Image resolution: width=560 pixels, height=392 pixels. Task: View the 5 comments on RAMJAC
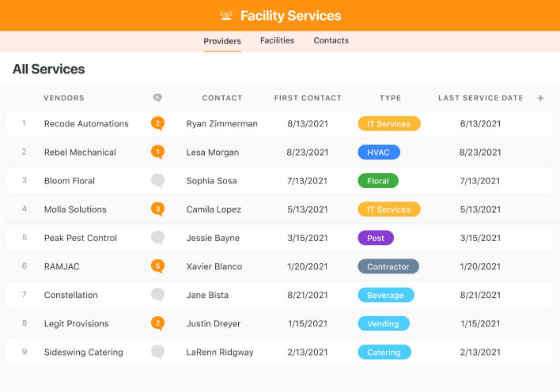point(158,266)
